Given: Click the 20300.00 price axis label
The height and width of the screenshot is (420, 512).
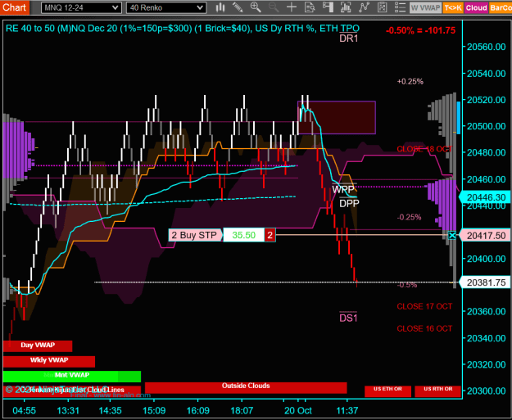Looking at the screenshot, I should [487, 391].
